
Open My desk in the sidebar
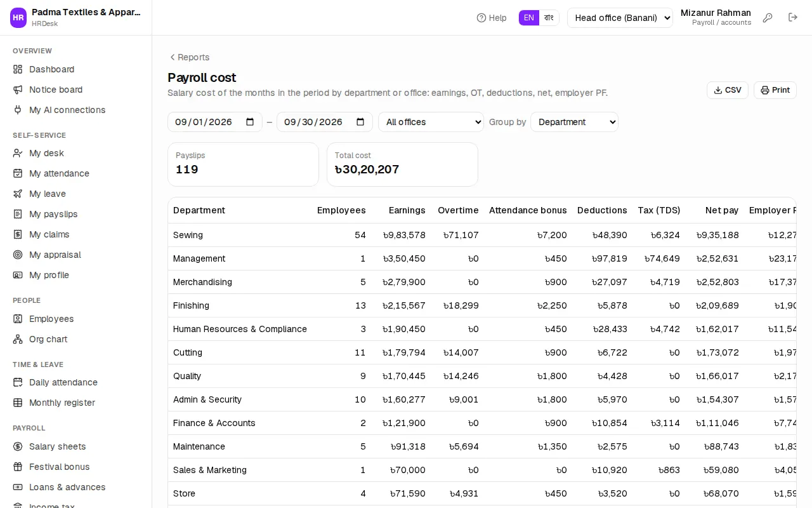(46, 153)
